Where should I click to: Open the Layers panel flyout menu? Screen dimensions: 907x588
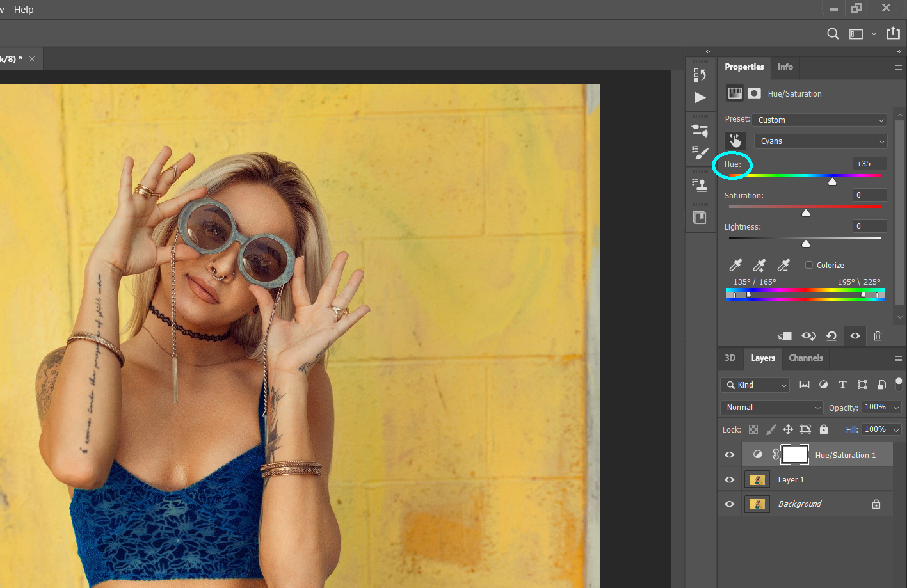(899, 358)
